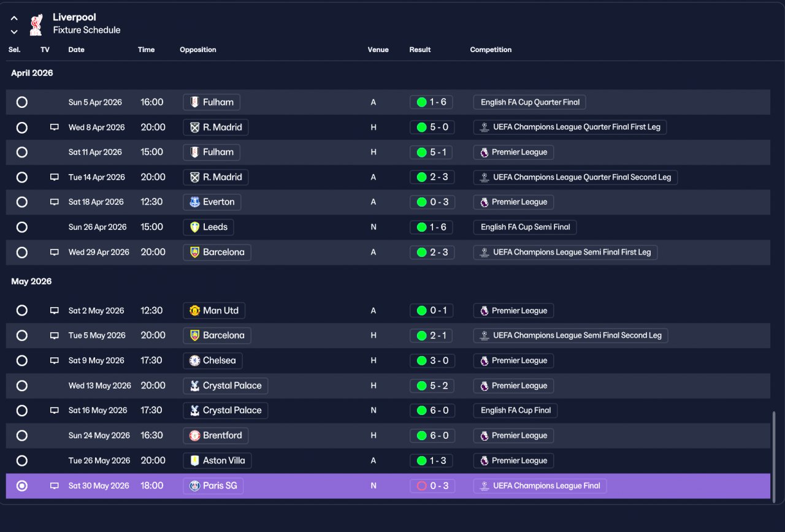The width and height of the screenshot is (785, 532).
Task: Click TV icon for Barcelona 5 May match
Action: pyautogui.click(x=55, y=335)
